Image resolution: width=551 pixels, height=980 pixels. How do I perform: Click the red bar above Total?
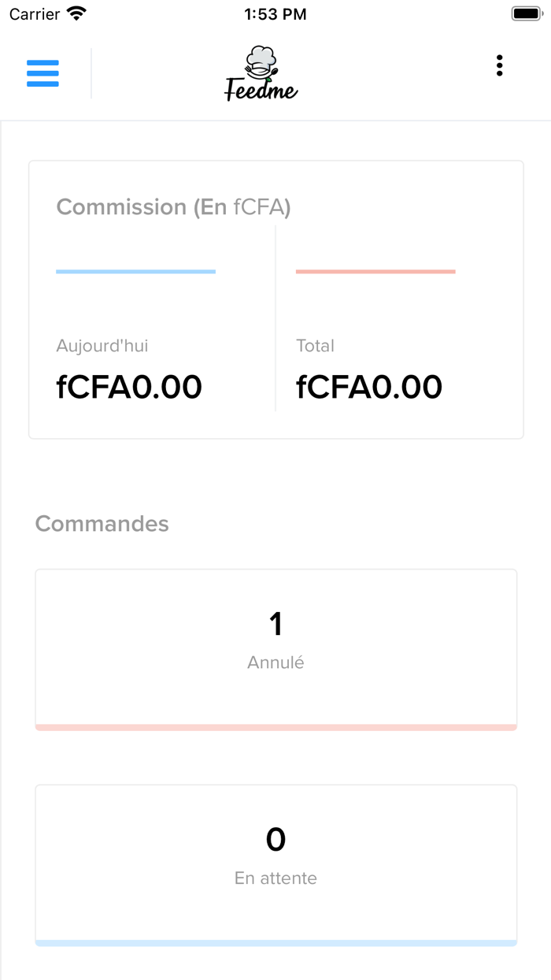coord(375,272)
